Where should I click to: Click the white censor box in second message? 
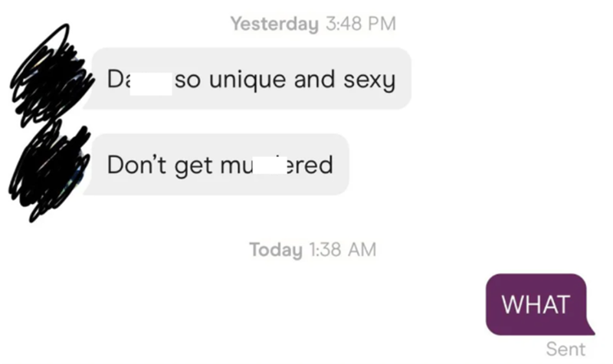270,165
